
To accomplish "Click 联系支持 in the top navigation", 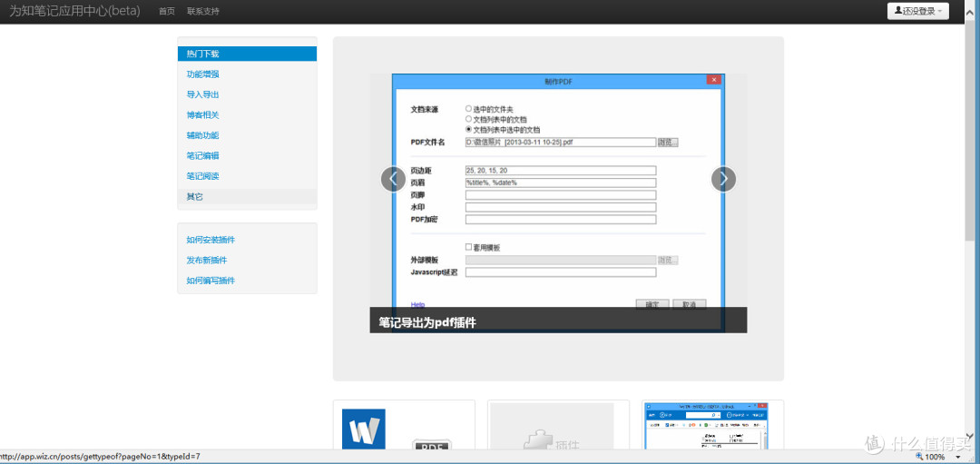I will point(203,11).
